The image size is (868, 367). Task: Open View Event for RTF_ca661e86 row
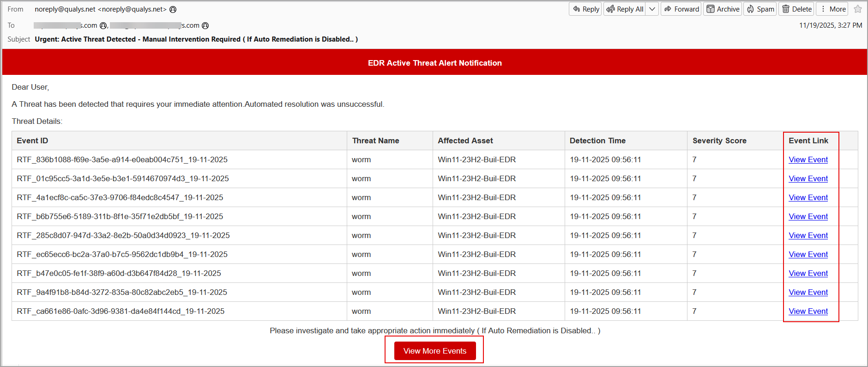point(808,312)
